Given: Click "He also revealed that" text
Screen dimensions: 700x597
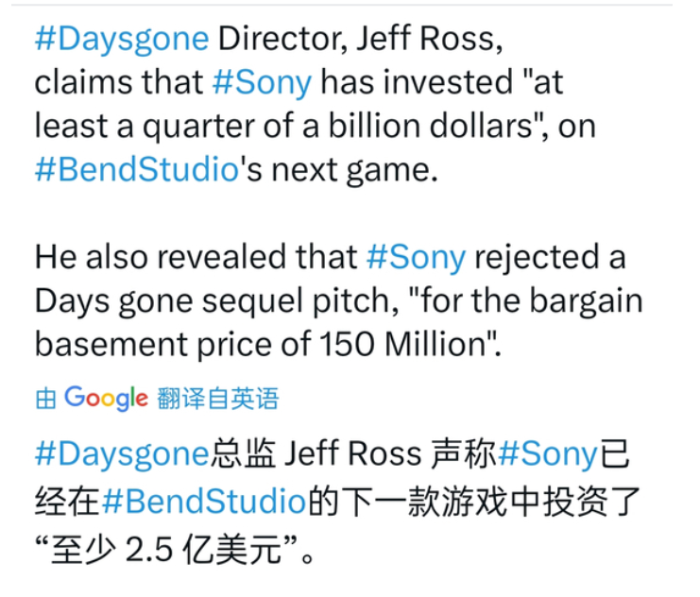Looking at the screenshot, I should tap(196, 257).
